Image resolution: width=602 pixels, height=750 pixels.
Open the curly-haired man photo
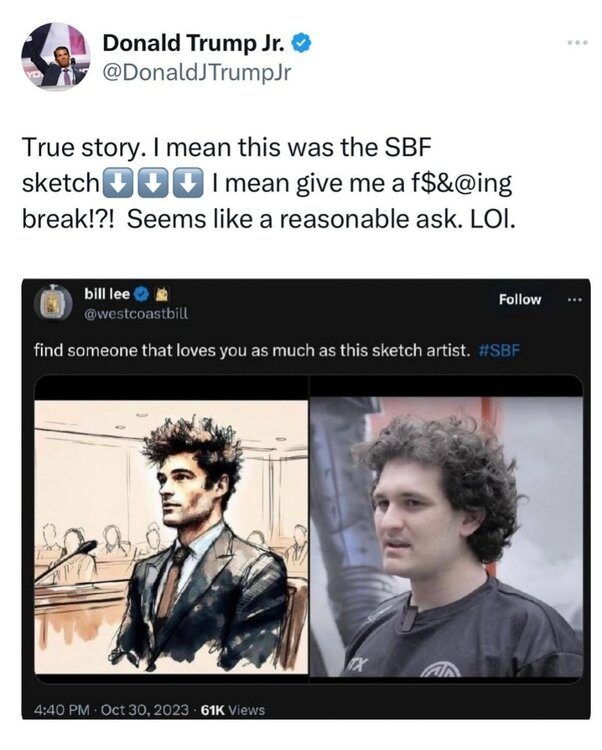447,537
